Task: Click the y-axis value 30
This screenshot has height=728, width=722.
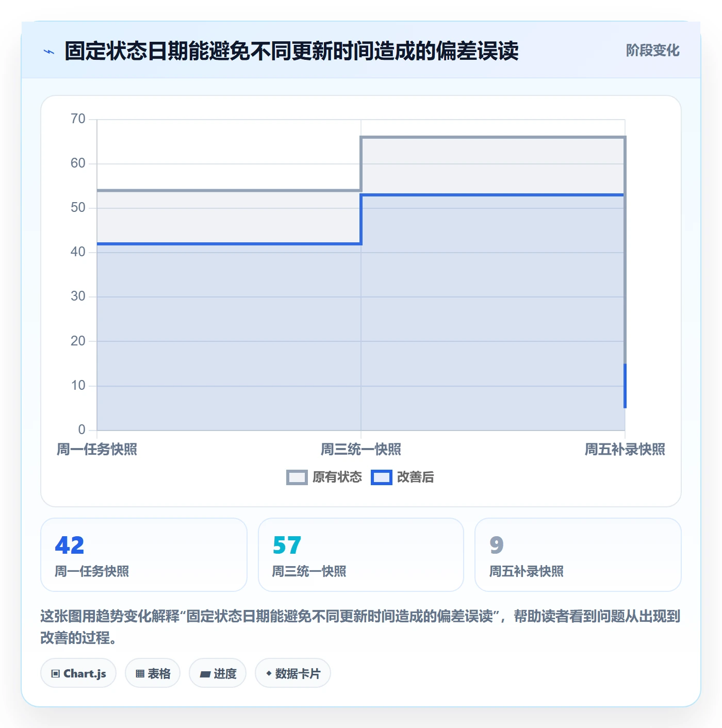Action: tap(78, 296)
